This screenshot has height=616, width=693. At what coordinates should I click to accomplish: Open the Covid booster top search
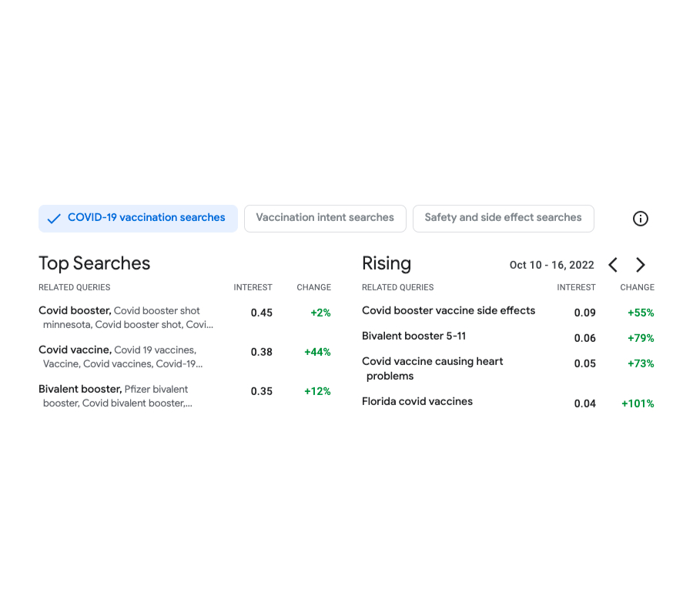tap(75, 311)
